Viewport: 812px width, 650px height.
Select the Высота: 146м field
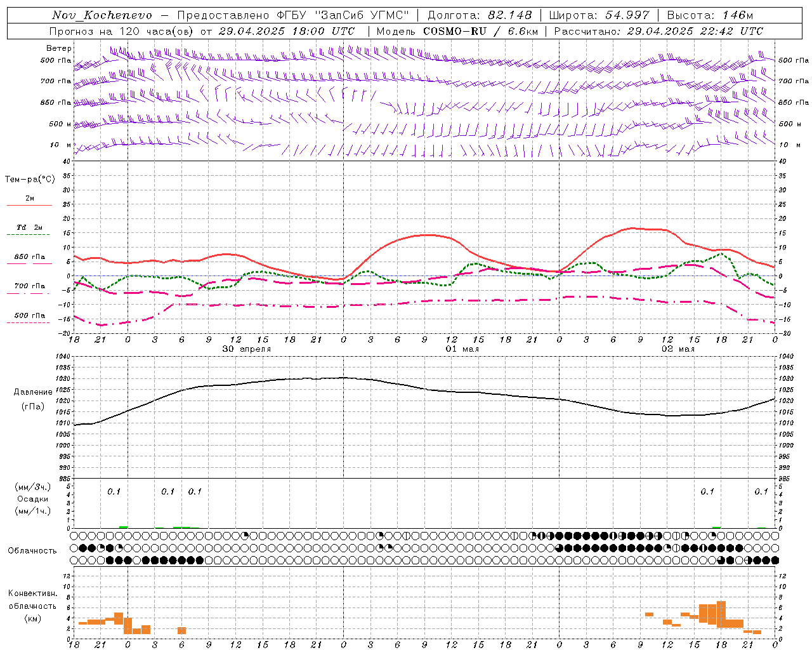pyautogui.click(x=710, y=15)
